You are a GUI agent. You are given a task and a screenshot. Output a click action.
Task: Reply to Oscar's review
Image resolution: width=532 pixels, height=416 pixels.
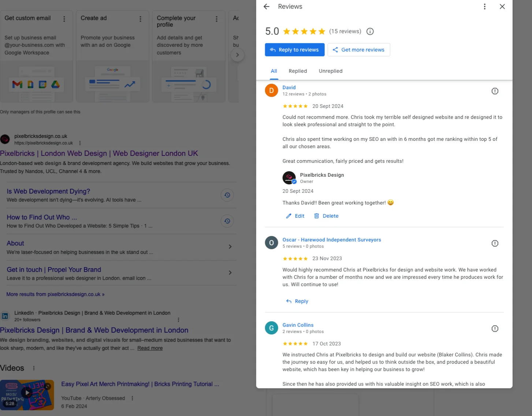coord(297,301)
